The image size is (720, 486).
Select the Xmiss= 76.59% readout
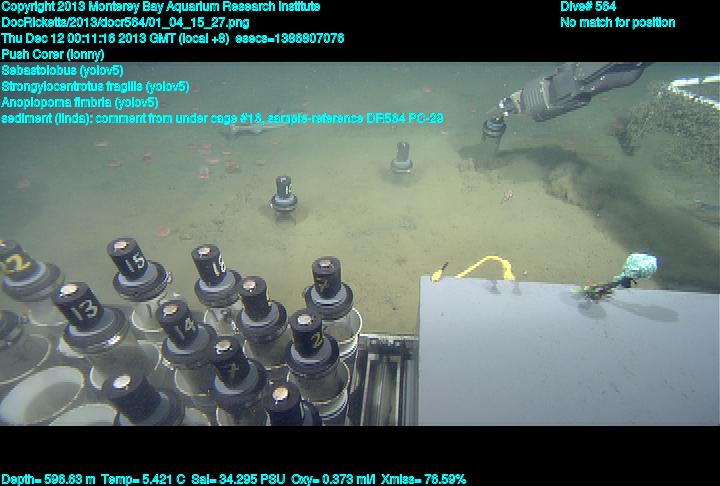coord(424,479)
